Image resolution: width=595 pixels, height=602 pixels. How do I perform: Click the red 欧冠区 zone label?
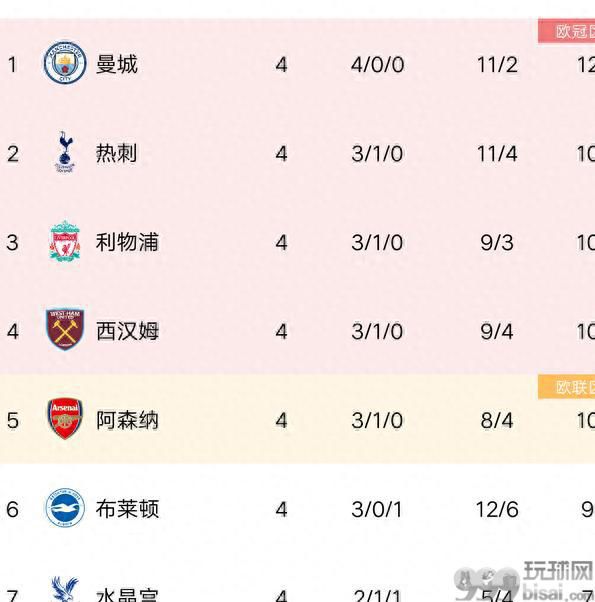(567, 31)
